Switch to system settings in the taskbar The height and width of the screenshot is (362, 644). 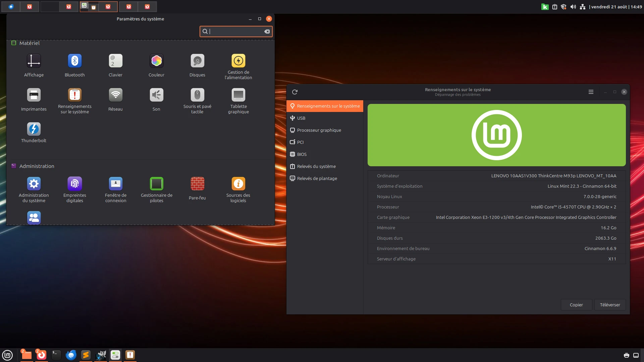click(x=115, y=355)
